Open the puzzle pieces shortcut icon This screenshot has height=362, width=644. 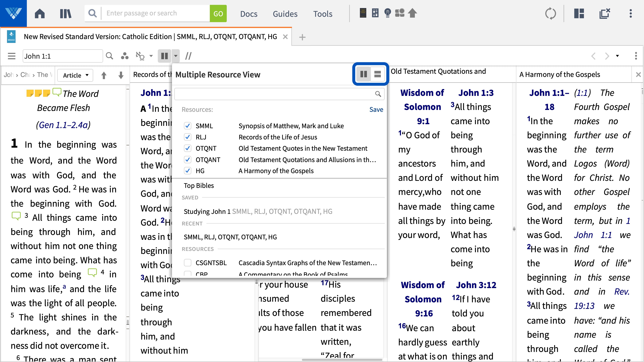click(x=400, y=13)
